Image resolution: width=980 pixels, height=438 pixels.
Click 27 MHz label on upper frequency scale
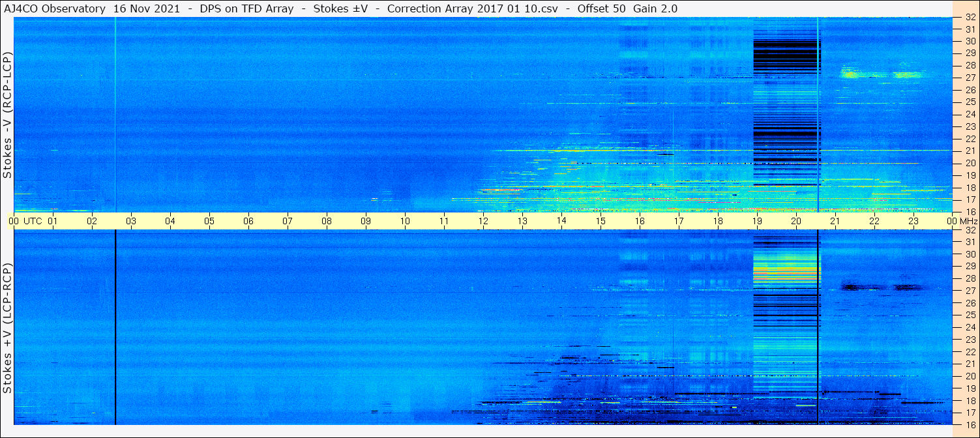coord(970,78)
